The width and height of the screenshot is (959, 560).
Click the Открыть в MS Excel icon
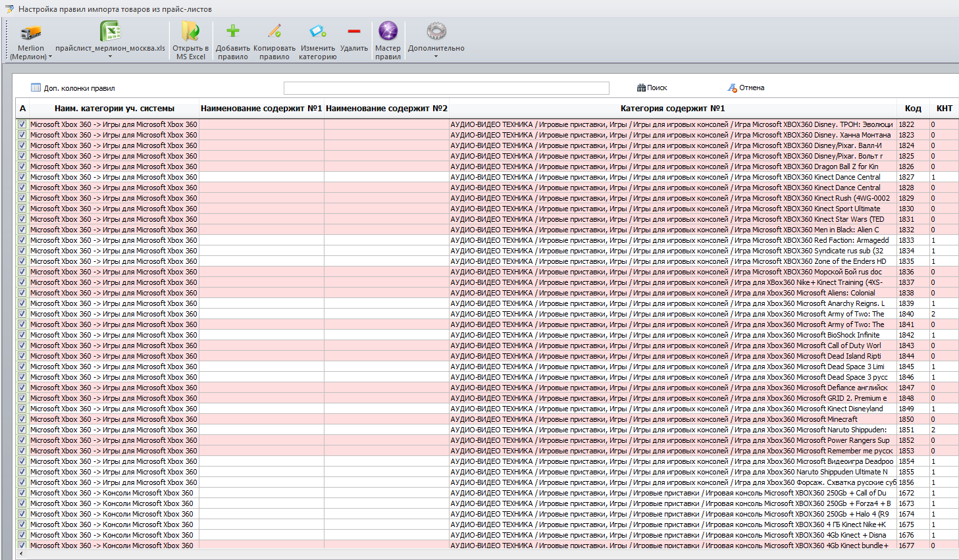click(x=190, y=32)
